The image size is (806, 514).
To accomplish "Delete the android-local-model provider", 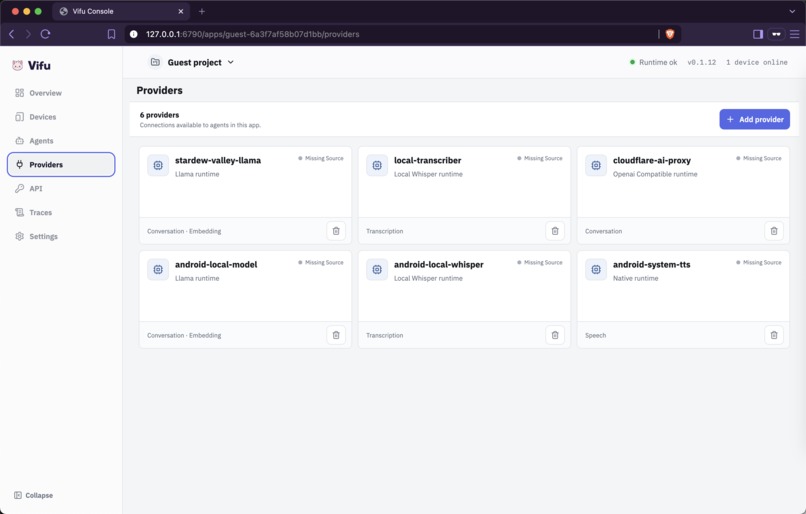I will click(x=336, y=335).
